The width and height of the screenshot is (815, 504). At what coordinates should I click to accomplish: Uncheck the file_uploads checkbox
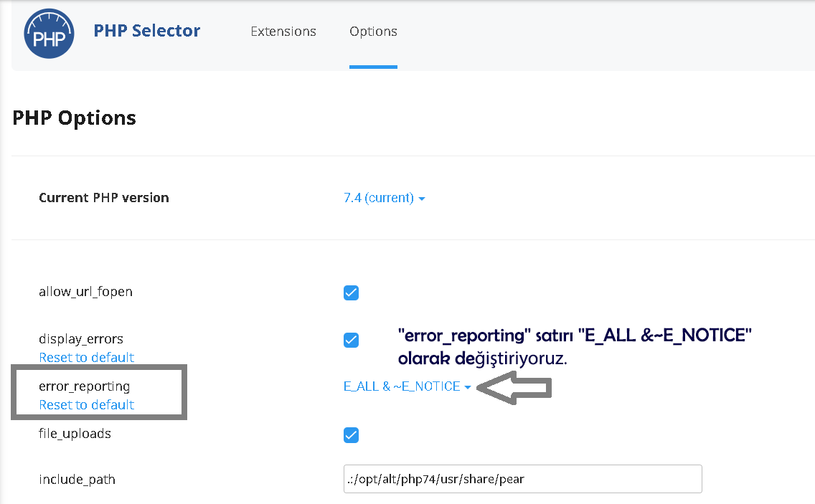(351, 435)
